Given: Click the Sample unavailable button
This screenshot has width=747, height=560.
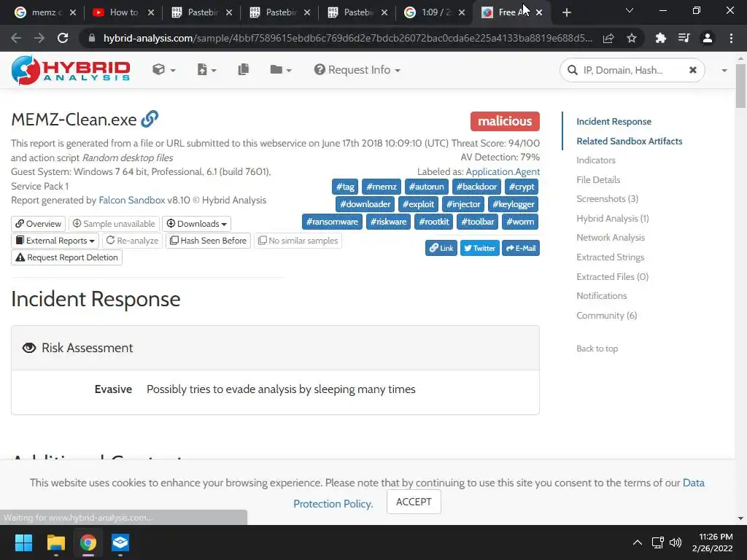Looking at the screenshot, I should click(x=114, y=224).
